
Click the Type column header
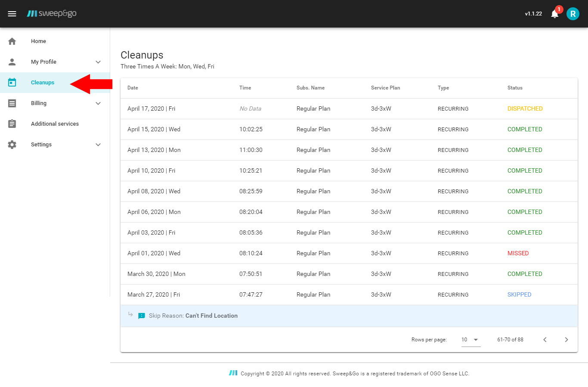tap(443, 88)
